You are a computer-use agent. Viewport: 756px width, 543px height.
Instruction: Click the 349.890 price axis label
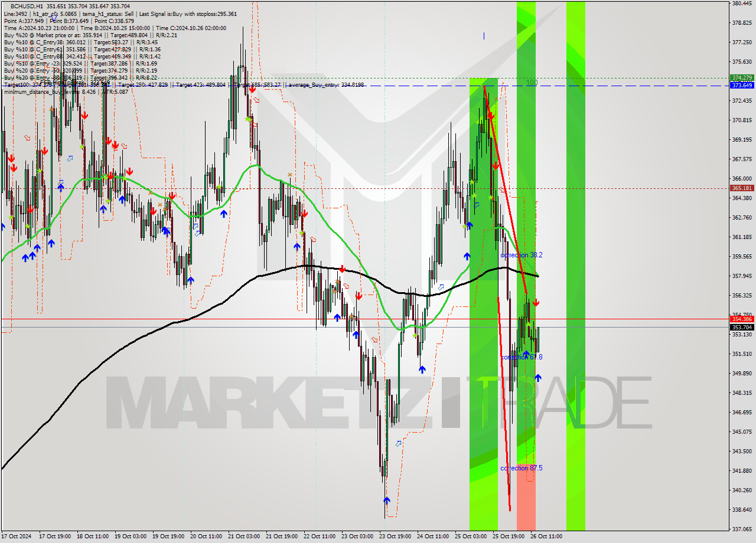pyautogui.click(x=742, y=374)
